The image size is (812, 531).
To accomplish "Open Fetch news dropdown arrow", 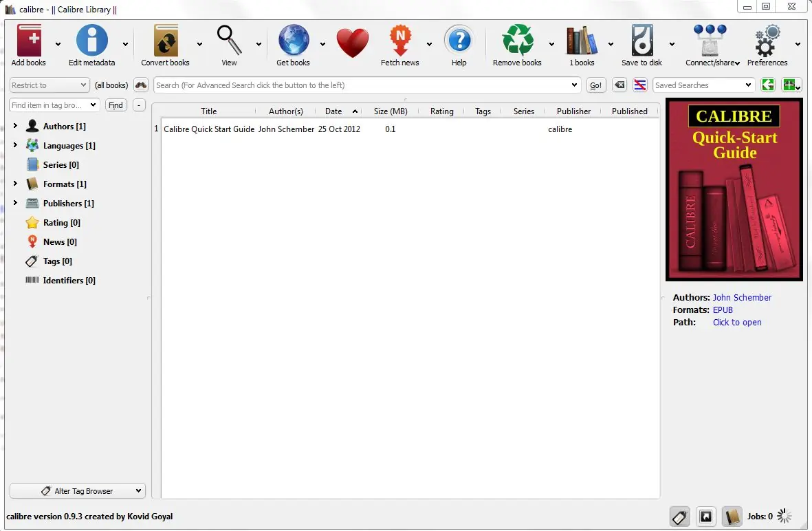I will 429,45.
